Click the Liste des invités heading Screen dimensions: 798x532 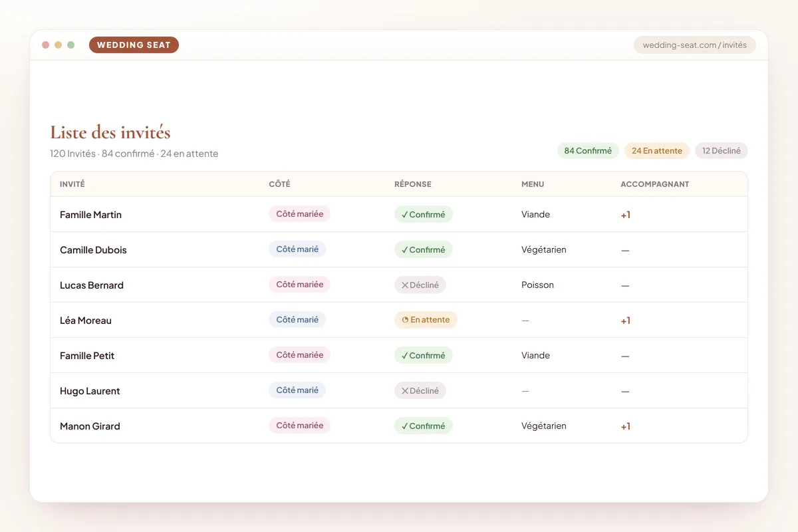pos(110,132)
